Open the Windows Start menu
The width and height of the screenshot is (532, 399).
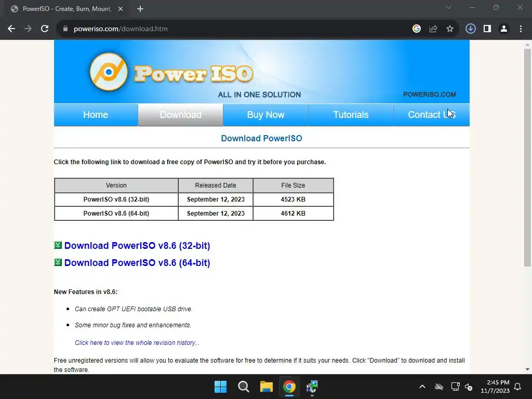220,387
